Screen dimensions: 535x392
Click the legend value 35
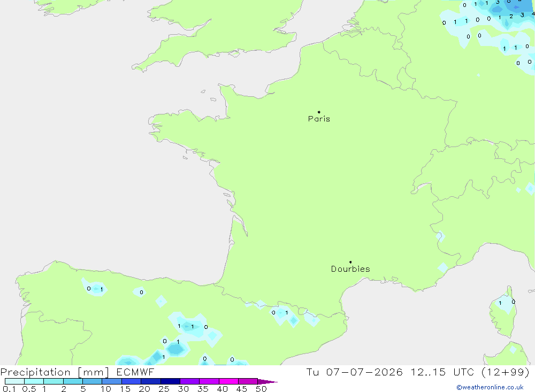(x=203, y=389)
